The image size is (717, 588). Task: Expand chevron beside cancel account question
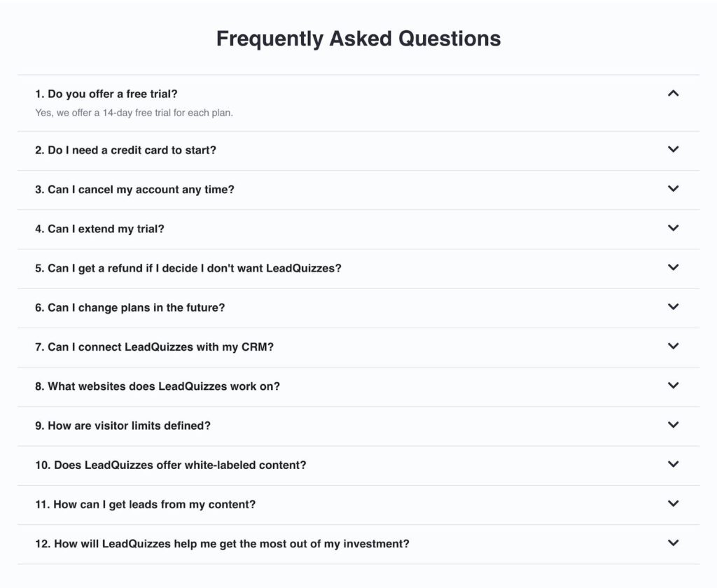tap(674, 188)
